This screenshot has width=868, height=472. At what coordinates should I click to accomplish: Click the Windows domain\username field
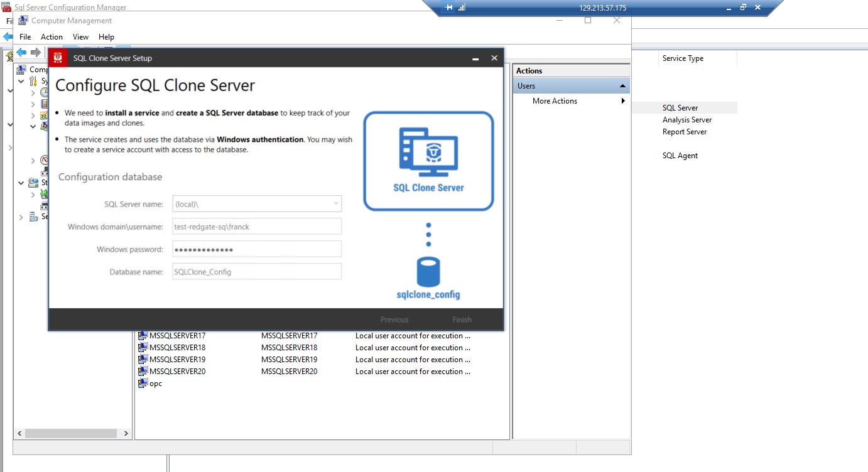click(x=257, y=227)
